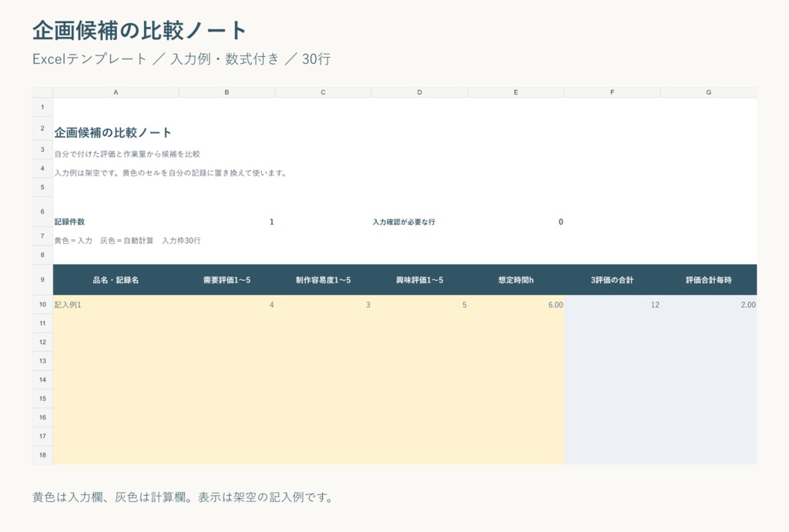Select row 5 header
The width and height of the screenshot is (789, 532).
click(x=42, y=187)
